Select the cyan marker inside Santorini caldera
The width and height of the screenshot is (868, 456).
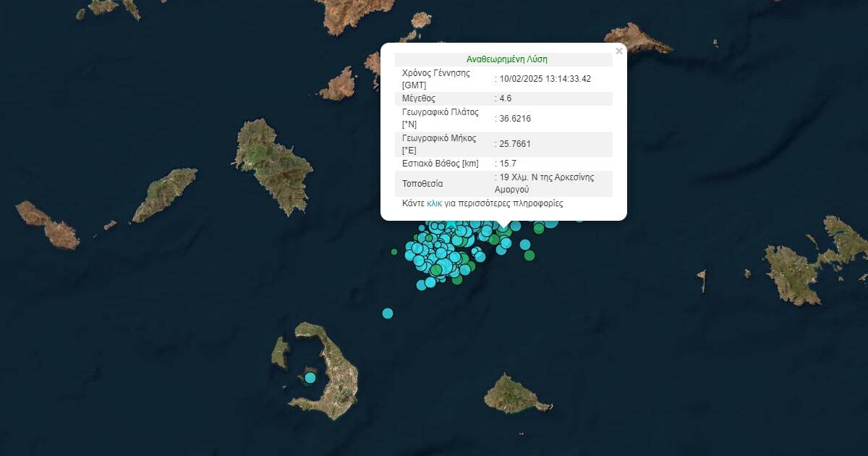(x=310, y=377)
